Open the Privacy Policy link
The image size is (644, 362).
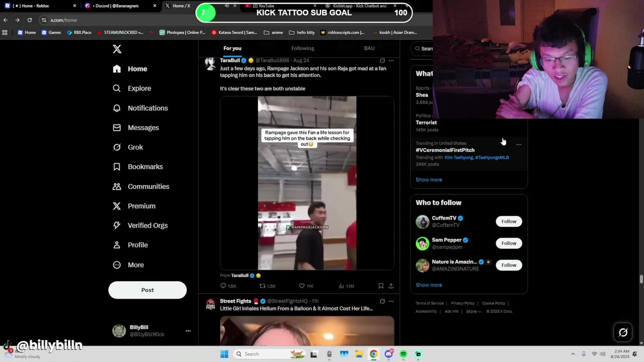[463, 304]
